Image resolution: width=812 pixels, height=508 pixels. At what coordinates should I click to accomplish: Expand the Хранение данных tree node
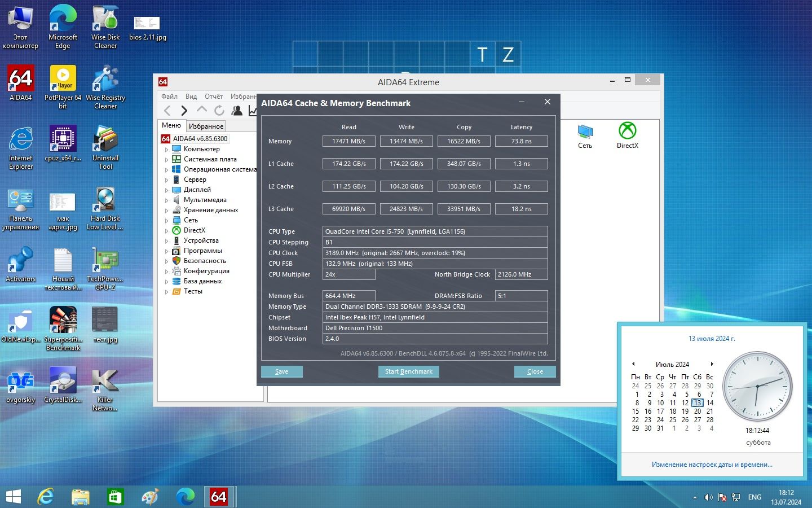(166, 211)
